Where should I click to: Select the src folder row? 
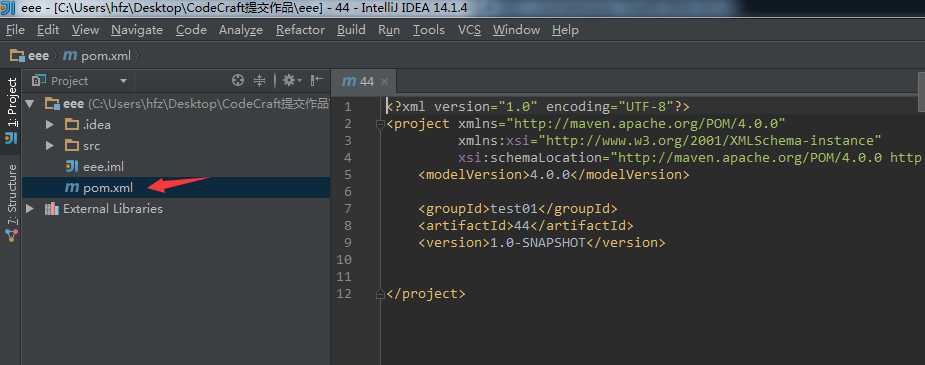pos(176,146)
